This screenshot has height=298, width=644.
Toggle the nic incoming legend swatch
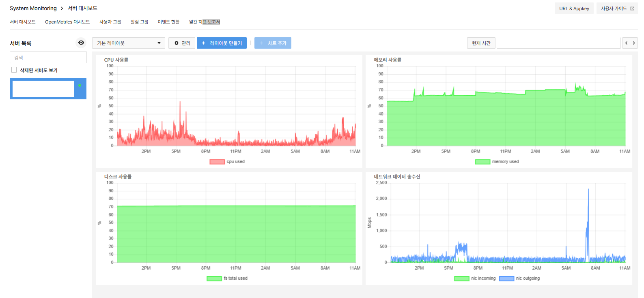tap(462, 279)
